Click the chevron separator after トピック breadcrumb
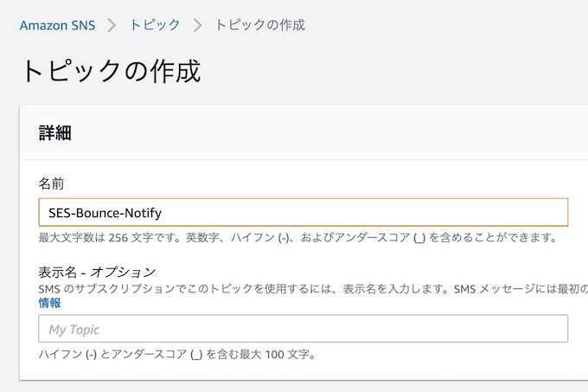Viewport: 588px width, 392px height. tap(198, 25)
